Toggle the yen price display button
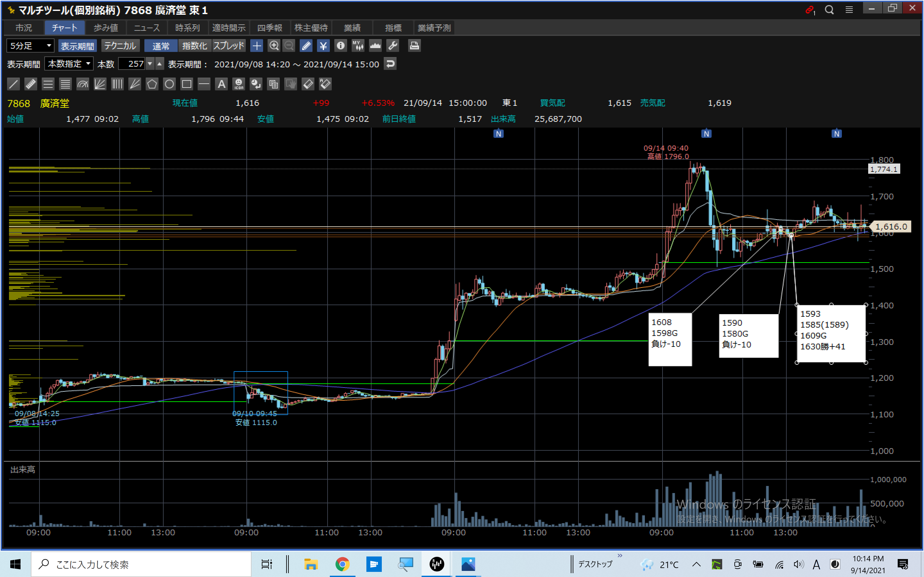 point(323,46)
